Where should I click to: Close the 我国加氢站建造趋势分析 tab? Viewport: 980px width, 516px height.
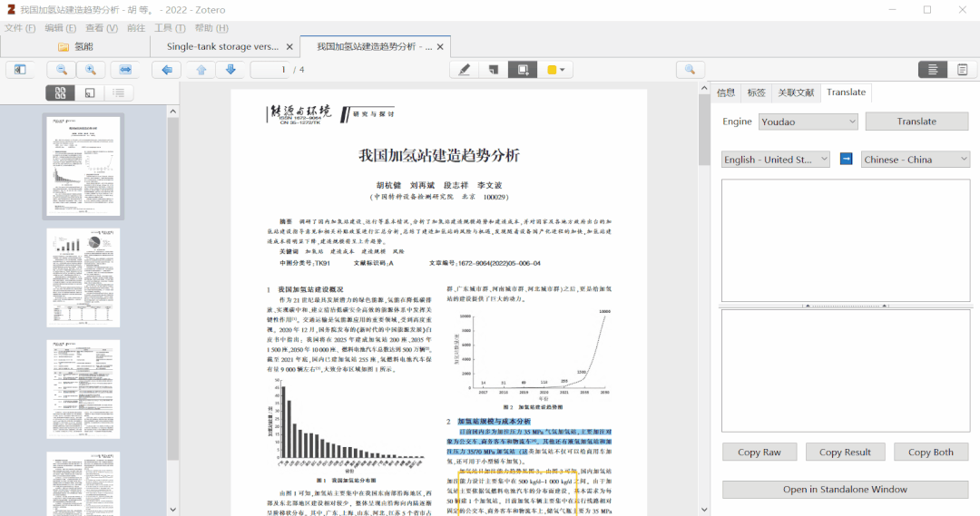pyautogui.click(x=440, y=47)
